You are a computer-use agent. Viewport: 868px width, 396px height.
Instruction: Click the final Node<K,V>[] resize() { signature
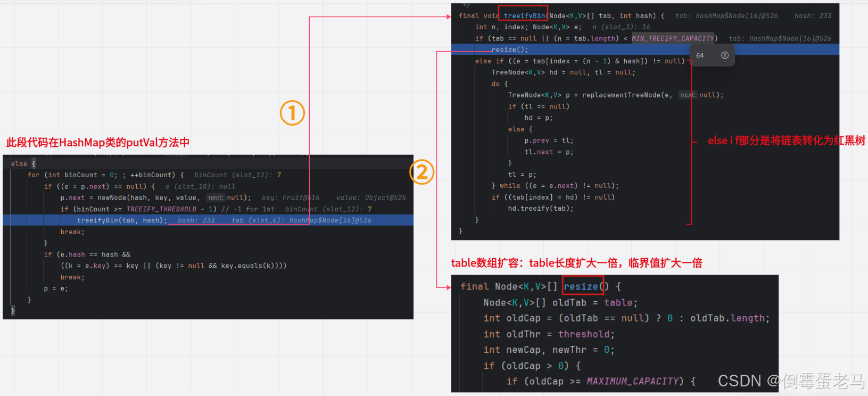tap(541, 286)
